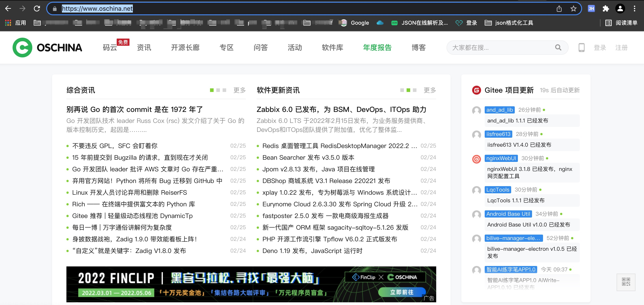Open the JH browser extension
The image size is (644, 305).
coord(591,9)
